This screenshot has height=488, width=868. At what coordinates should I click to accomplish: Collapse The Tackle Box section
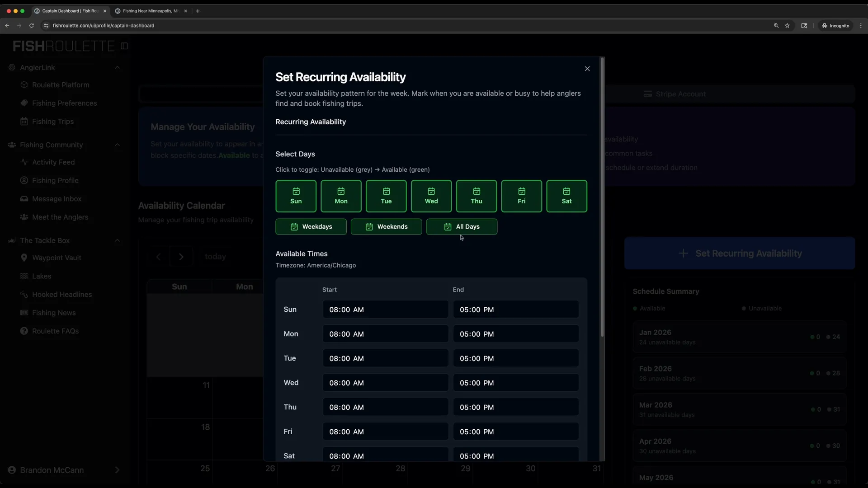pyautogui.click(x=118, y=240)
